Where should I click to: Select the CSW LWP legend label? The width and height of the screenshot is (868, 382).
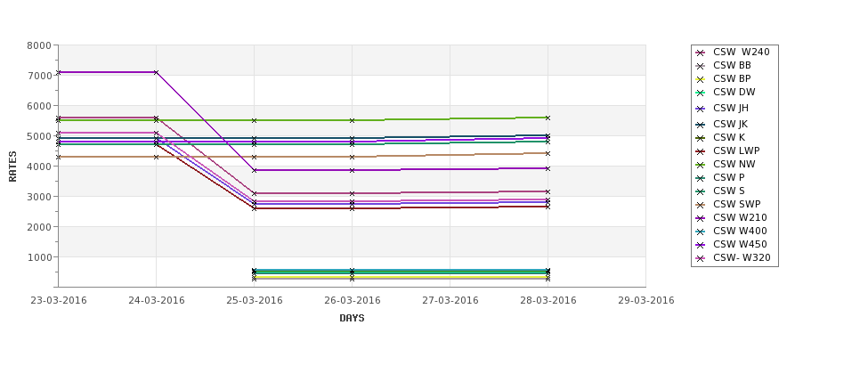736,150
